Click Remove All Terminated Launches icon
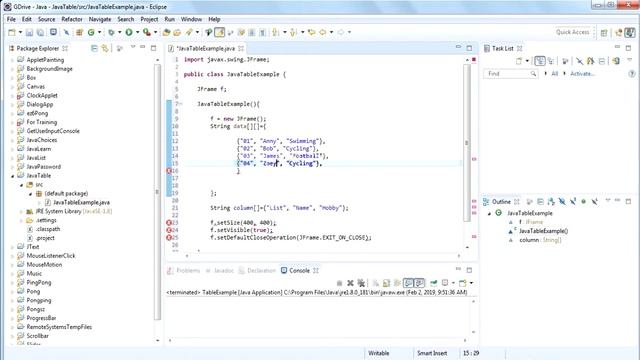 click(361, 283)
